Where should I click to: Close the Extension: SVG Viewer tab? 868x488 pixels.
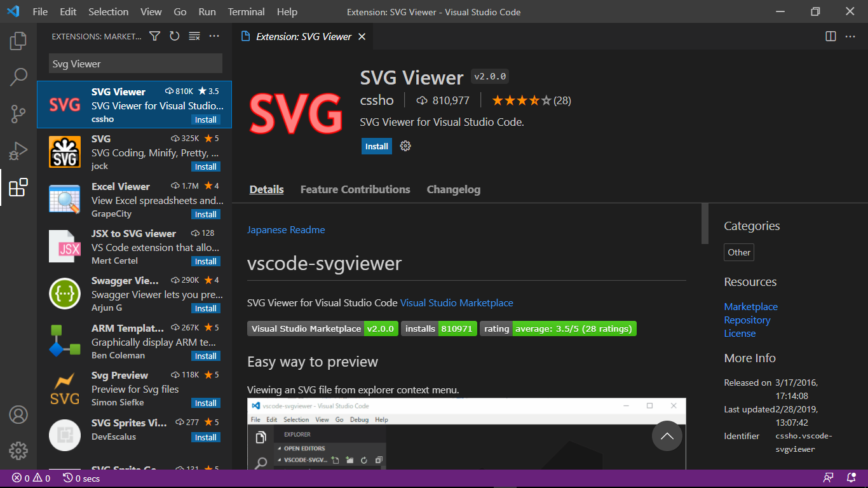pyautogui.click(x=362, y=37)
